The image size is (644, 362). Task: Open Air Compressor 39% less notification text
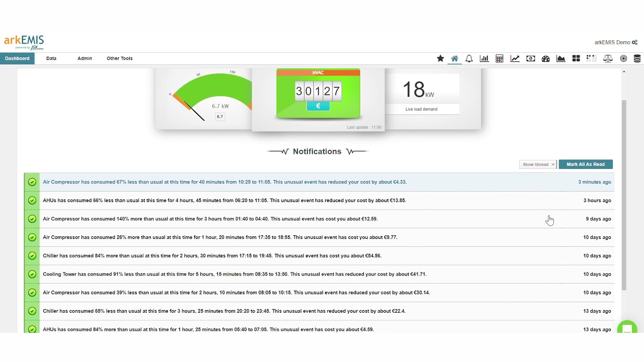(x=236, y=293)
